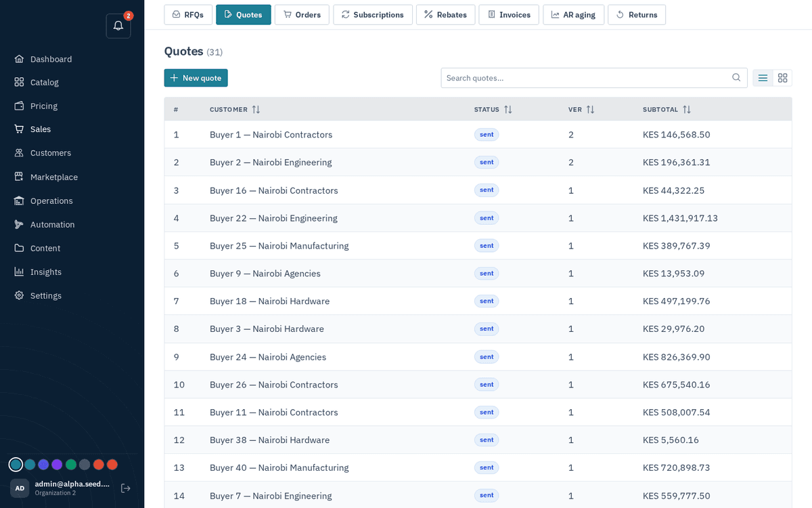Click the notification count badge
Viewport: 812px width, 508px height.
click(x=129, y=16)
